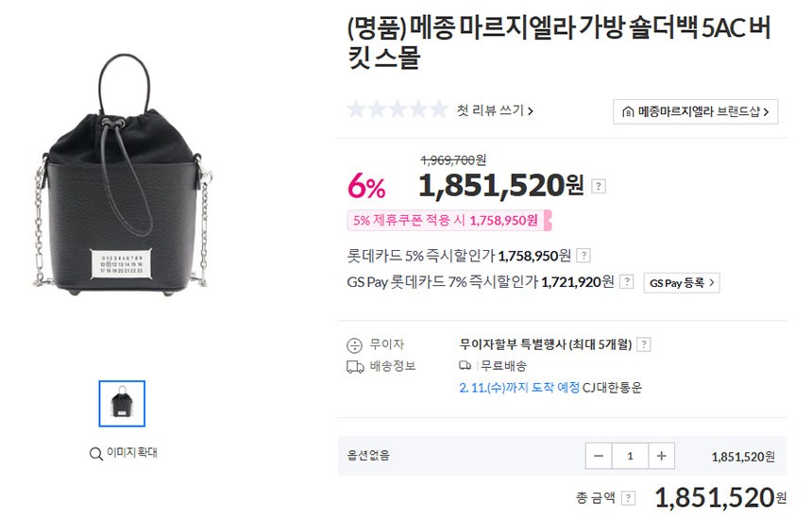
Task: Open the 첫 리뷰 쓰기 link
Action: 495,110
